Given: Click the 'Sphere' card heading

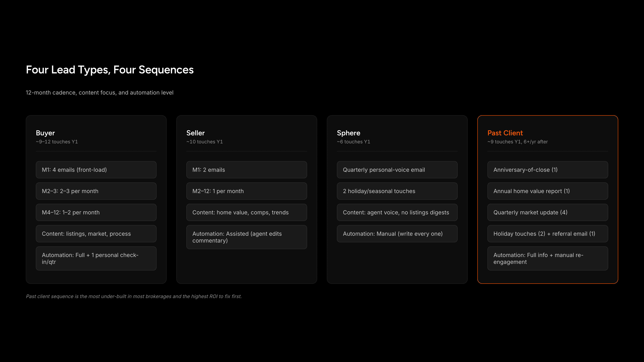Looking at the screenshot, I should click(x=349, y=133).
